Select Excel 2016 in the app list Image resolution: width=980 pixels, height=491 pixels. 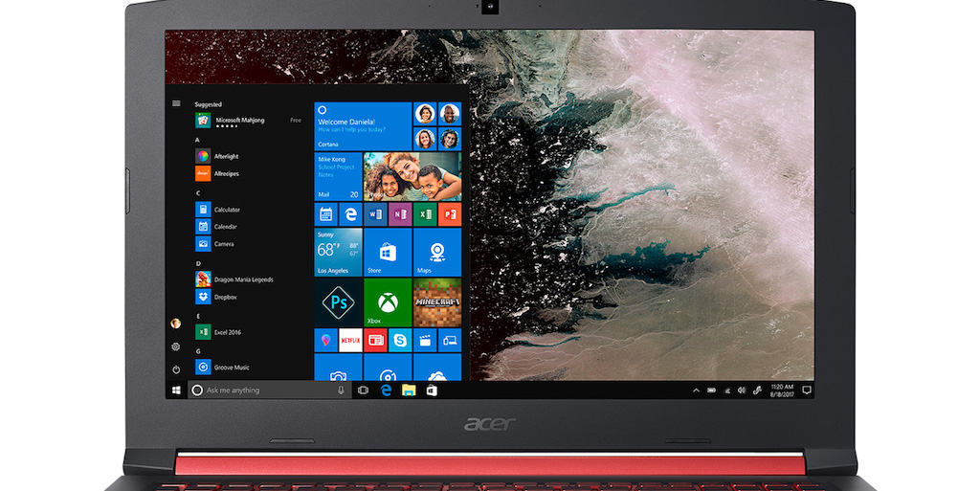[227, 332]
